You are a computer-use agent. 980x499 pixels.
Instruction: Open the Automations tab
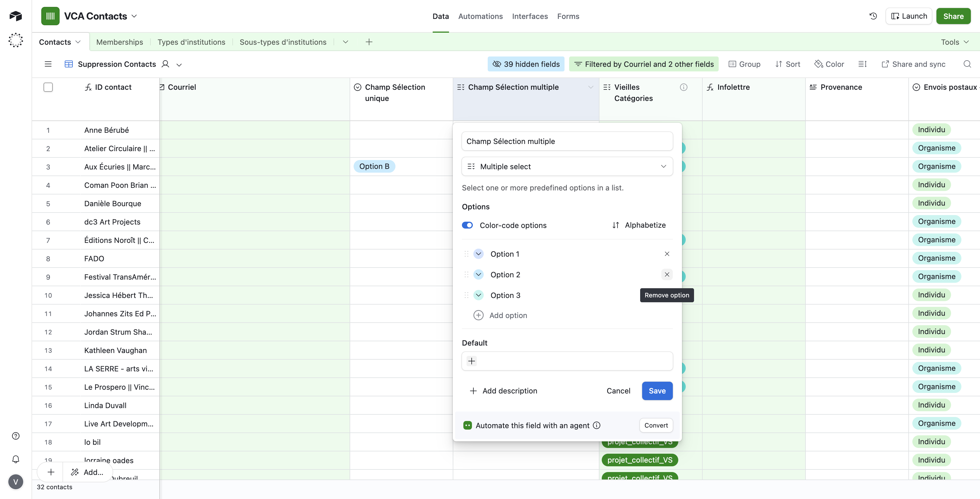[x=480, y=16]
